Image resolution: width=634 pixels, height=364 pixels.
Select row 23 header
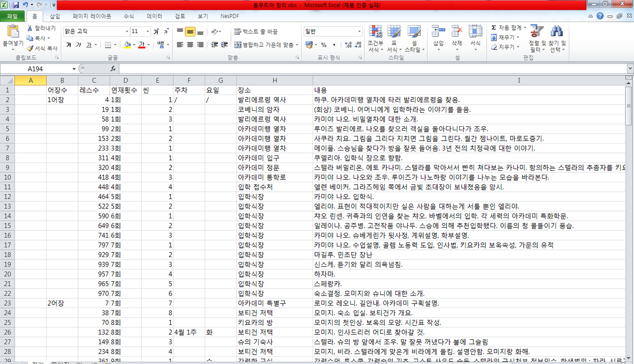[x=7, y=303]
